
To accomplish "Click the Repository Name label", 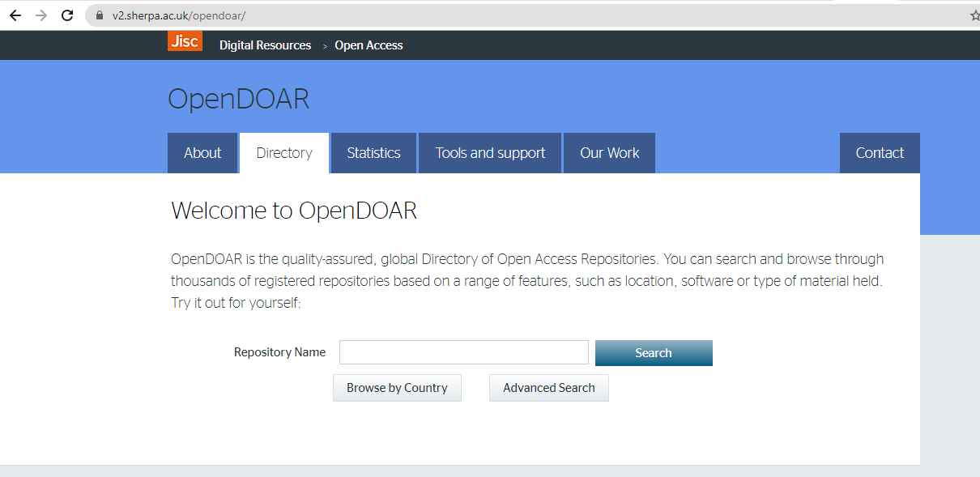I will (x=279, y=352).
